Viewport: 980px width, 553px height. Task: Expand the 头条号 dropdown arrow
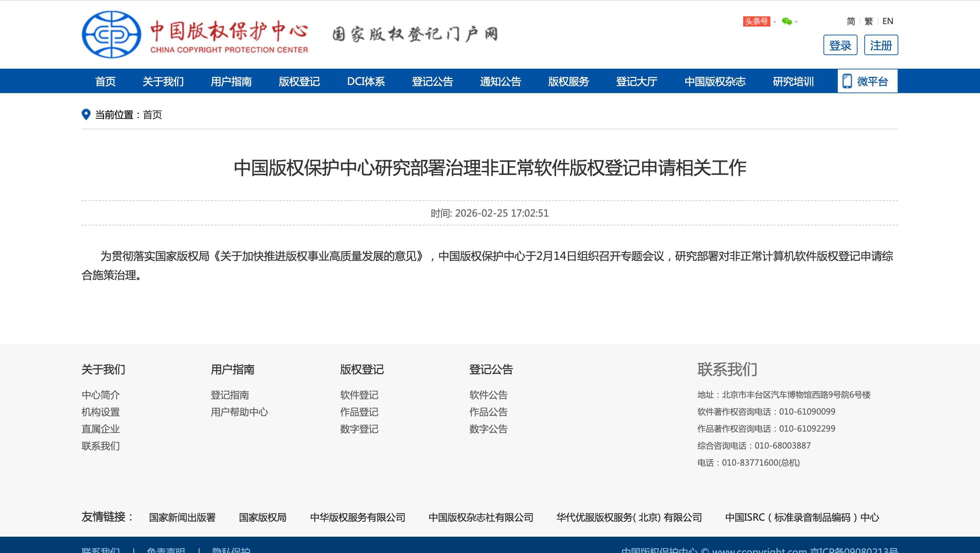774,22
